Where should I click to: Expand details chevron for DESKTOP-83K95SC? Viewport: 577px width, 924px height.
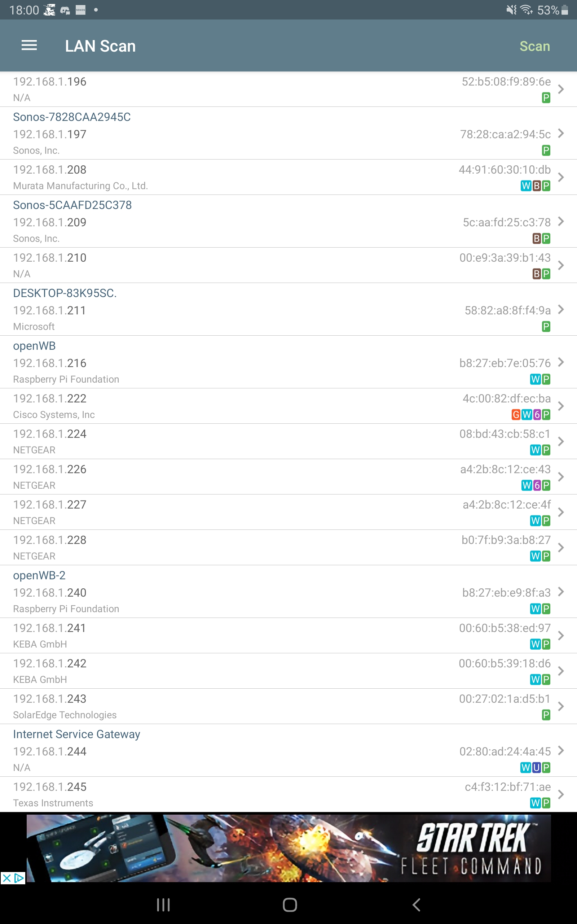pyautogui.click(x=560, y=309)
